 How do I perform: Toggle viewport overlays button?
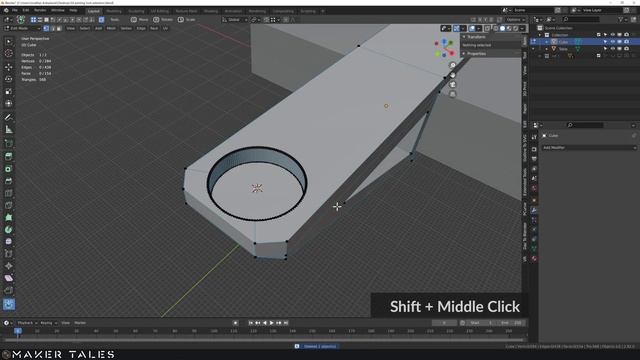tap(472, 28)
